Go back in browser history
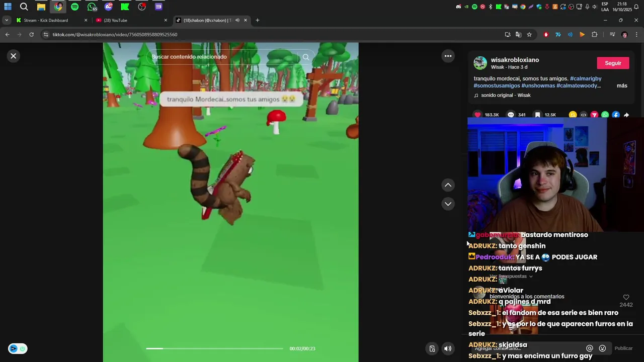The image size is (644, 362). [x=7, y=35]
